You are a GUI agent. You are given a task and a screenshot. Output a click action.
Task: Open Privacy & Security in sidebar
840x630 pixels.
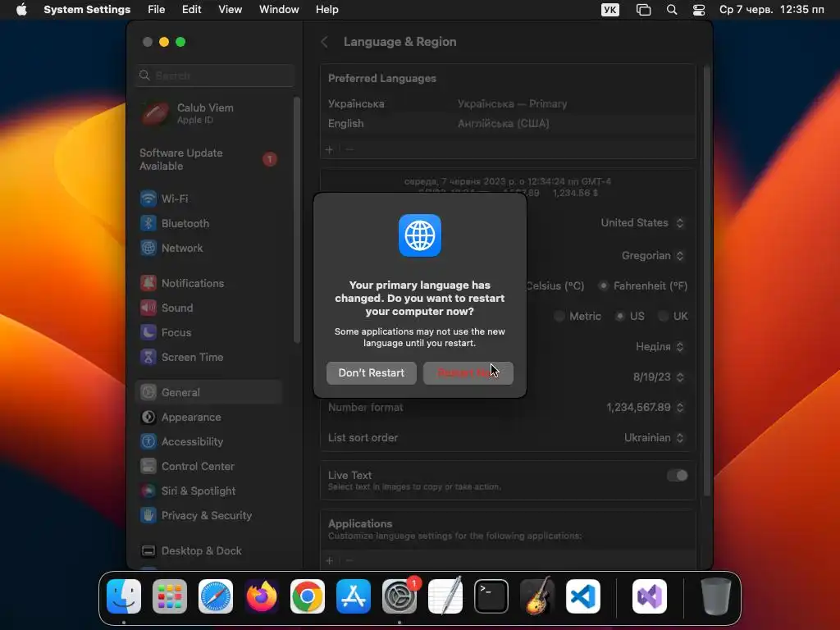(x=209, y=516)
